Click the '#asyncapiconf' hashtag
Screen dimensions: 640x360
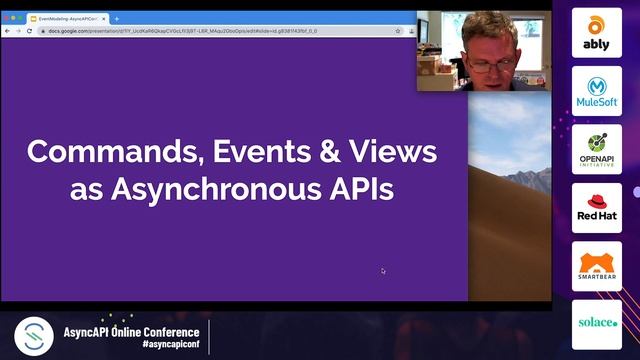point(171,344)
